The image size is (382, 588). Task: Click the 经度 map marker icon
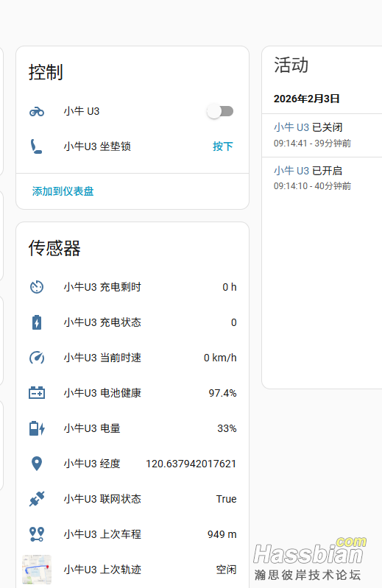point(37,464)
